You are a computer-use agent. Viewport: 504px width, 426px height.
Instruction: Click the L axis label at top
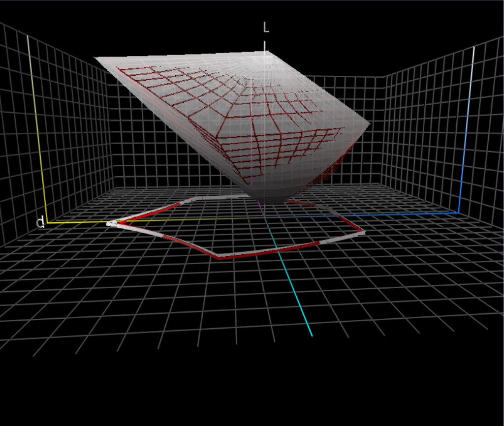coord(266,28)
